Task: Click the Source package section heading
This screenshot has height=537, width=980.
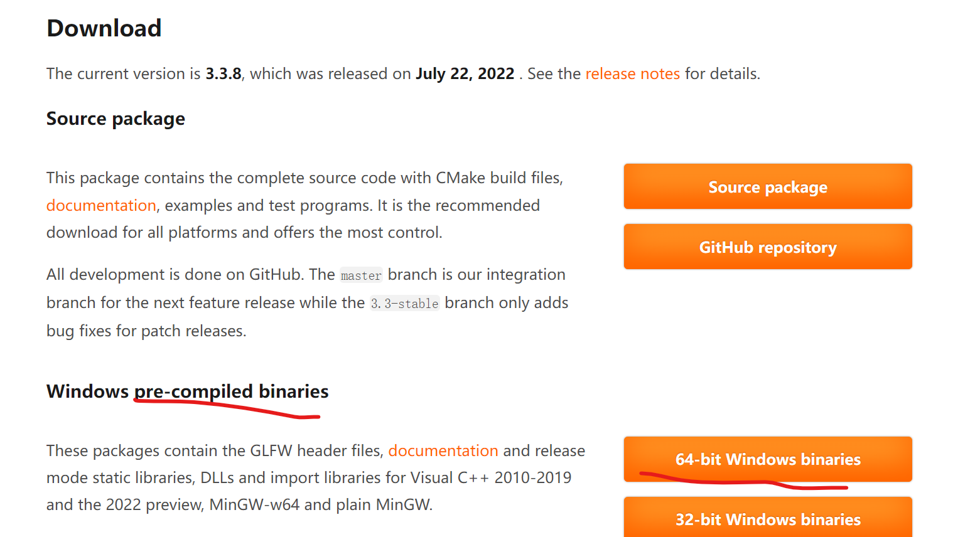Action: click(x=116, y=119)
